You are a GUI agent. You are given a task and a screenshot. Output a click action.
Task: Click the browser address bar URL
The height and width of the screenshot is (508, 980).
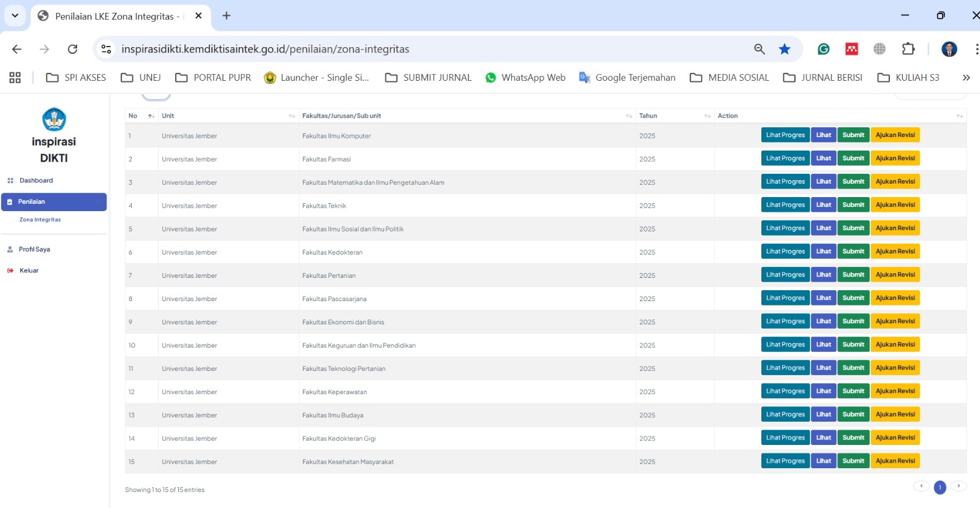(265, 49)
